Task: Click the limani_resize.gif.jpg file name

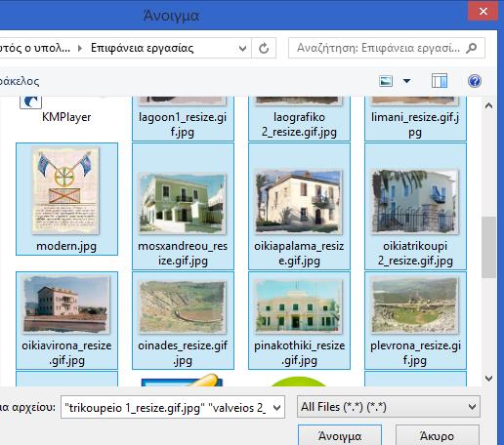Action: click(x=415, y=125)
